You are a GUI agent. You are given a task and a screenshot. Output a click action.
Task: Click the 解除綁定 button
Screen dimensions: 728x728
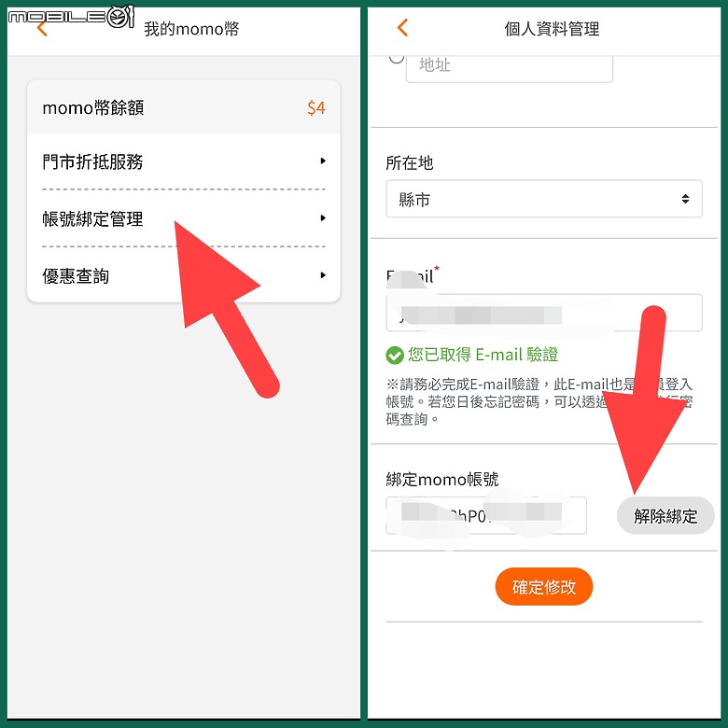[x=665, y=515]
